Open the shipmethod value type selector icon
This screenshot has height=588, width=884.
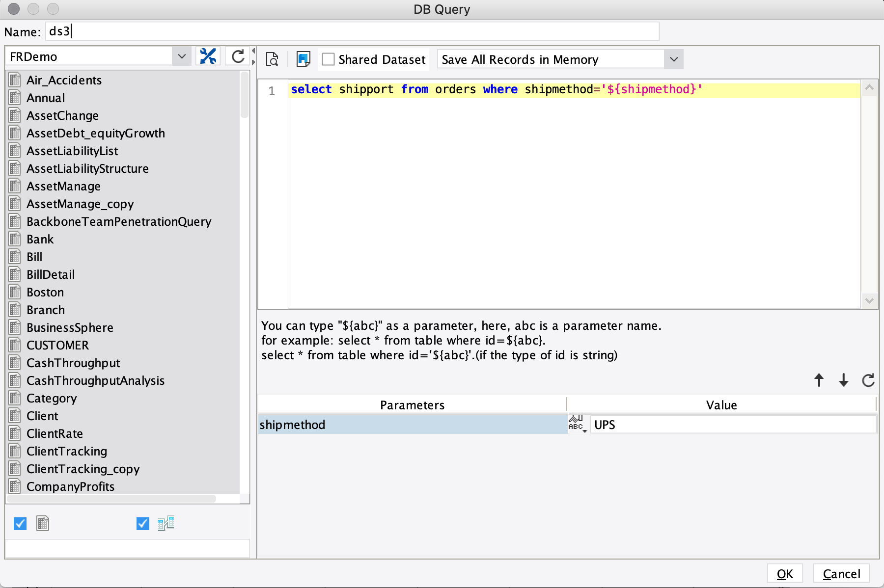(x=578, y=424)
